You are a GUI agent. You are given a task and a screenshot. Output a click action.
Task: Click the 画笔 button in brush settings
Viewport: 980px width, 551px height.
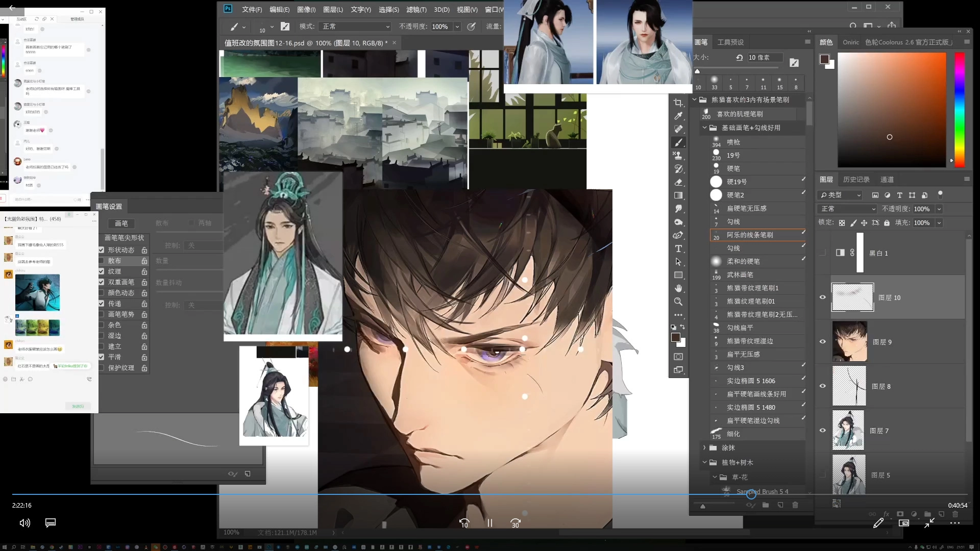121,223
